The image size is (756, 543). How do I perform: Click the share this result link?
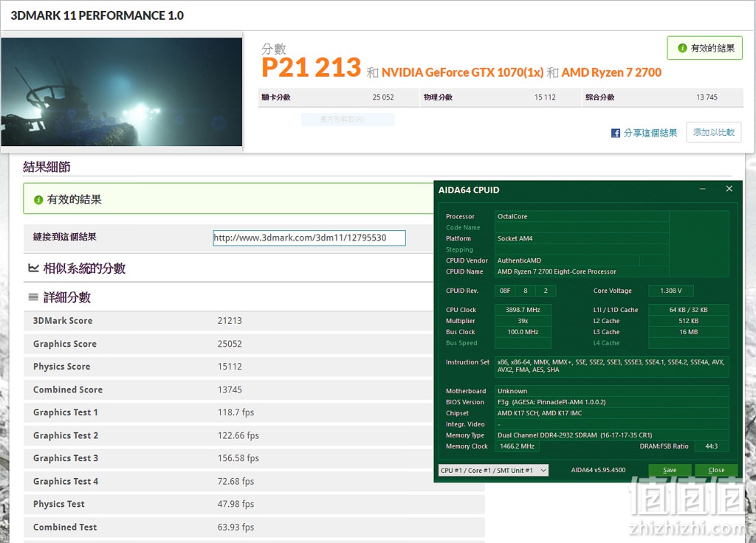pyautogui.click(x=650, y=133)
